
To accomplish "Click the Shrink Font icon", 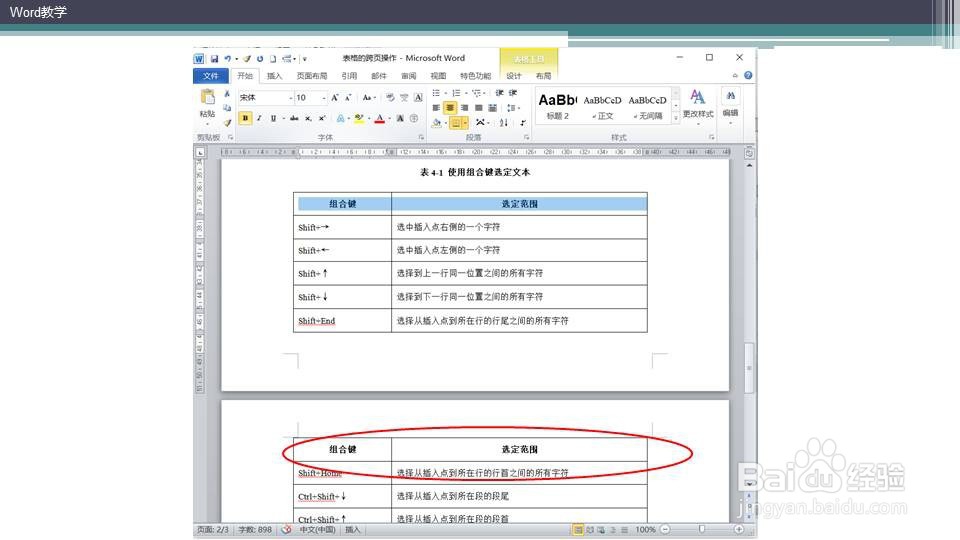I will click(x=348, y=98).
